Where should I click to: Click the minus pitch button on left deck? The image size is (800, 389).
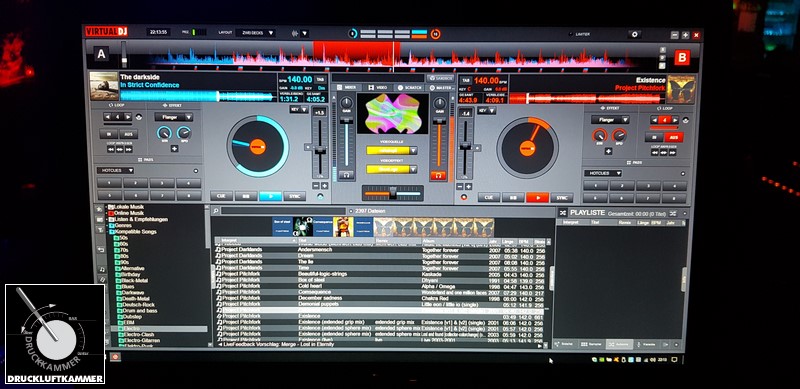pyautogui.click(x=316, y=186)
